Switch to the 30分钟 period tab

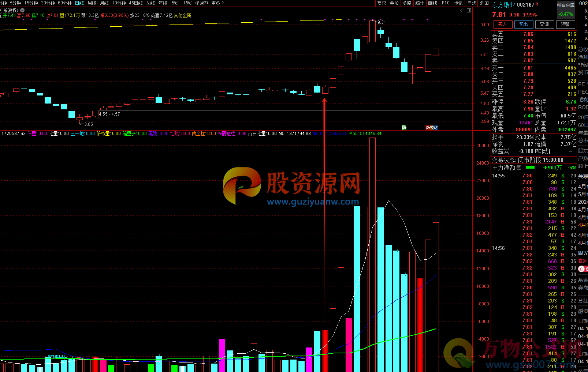click(x=48, y=3)
